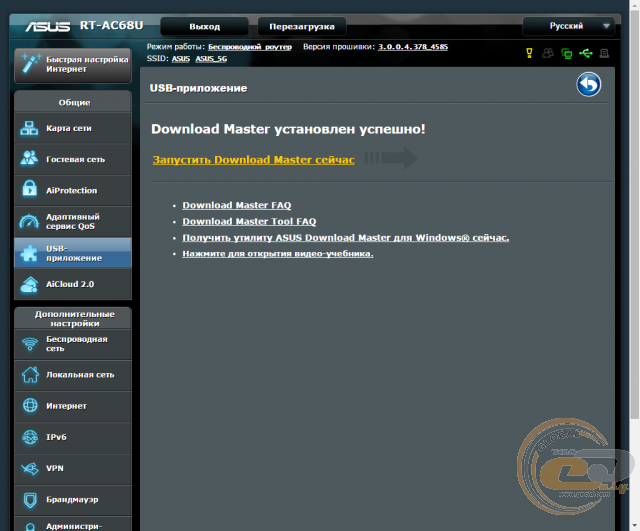Image resolution: width=640 pixels, height=531 pixels.
Task: Click the vertical page scrollbar
Action: pos(634,214)
